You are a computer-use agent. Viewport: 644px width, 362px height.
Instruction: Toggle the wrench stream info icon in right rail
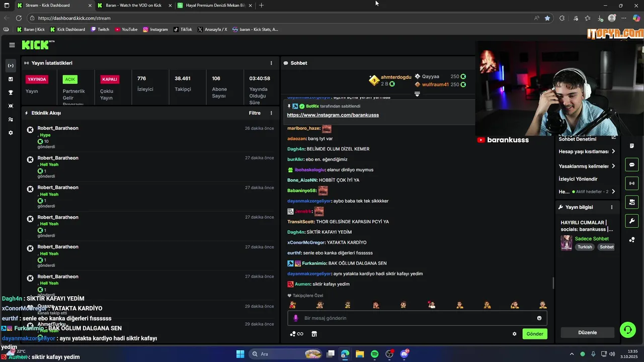[x=632, y=221]
